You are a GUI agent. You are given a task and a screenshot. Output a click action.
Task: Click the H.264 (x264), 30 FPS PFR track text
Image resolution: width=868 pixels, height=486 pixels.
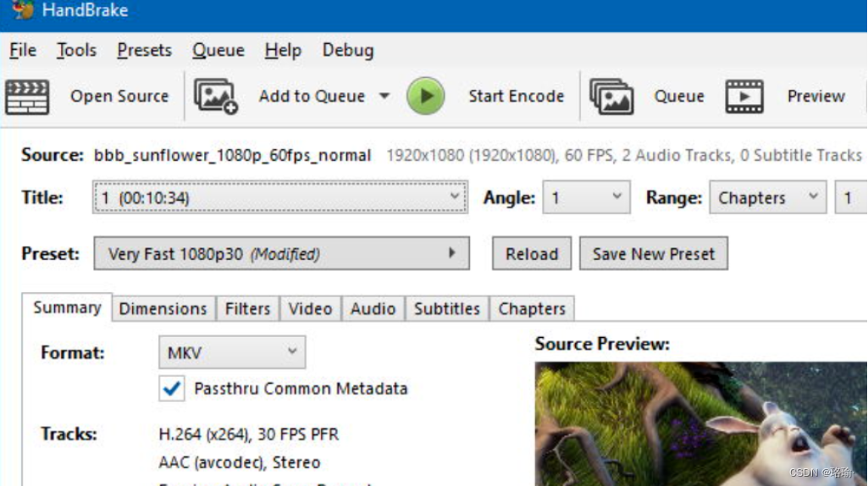[x=249, y=434]
